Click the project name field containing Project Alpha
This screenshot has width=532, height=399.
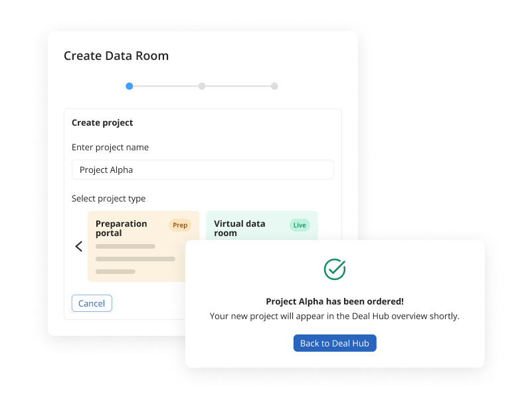pos(203,170)
